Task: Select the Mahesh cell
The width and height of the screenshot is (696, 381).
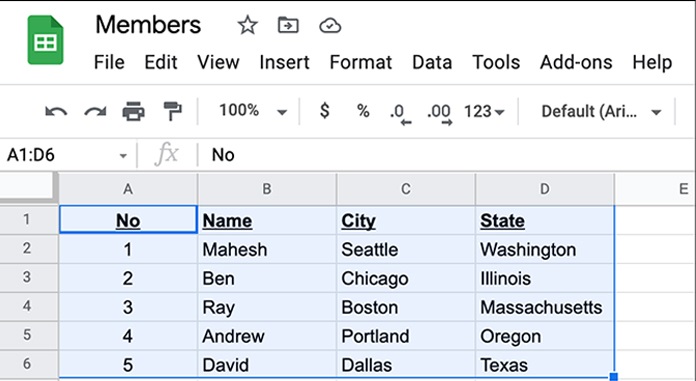Action: pos(267,249)
